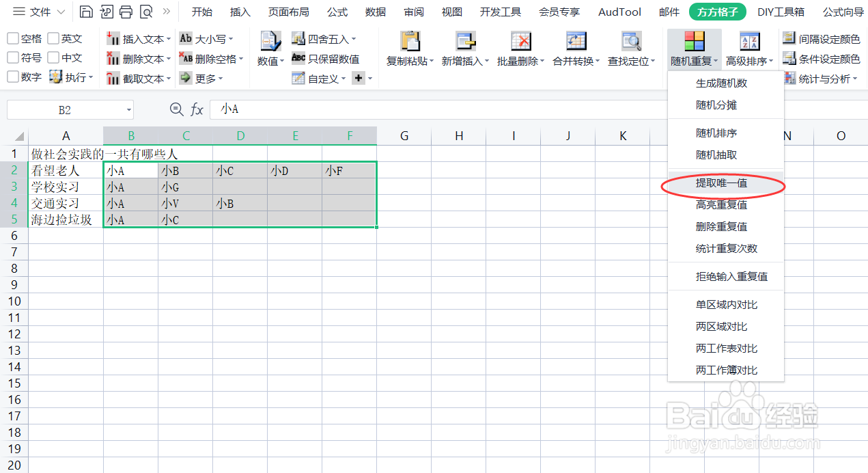Click the 执行 icon button
This screenshot has width=868, height=473.
tap(56, 77)
